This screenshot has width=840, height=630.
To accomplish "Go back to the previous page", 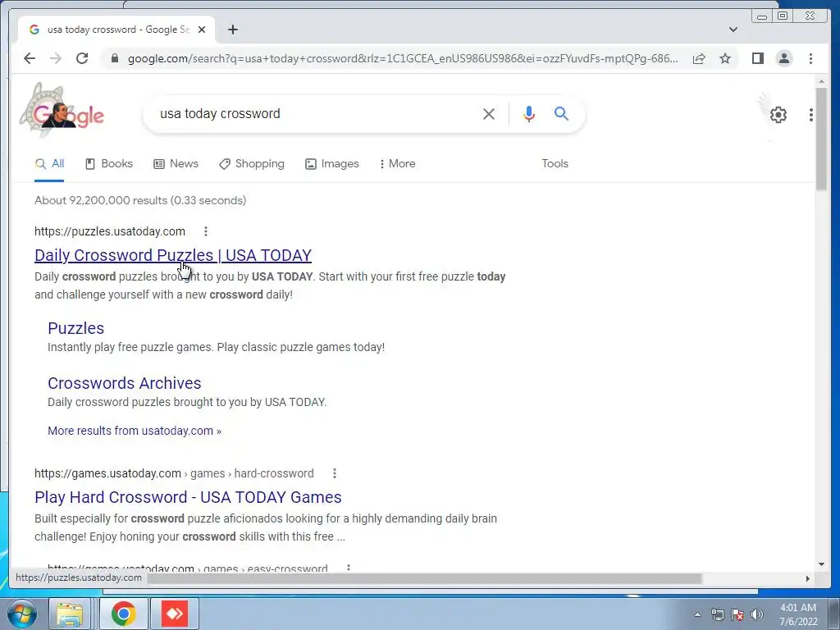I will [x=30, y=58].
